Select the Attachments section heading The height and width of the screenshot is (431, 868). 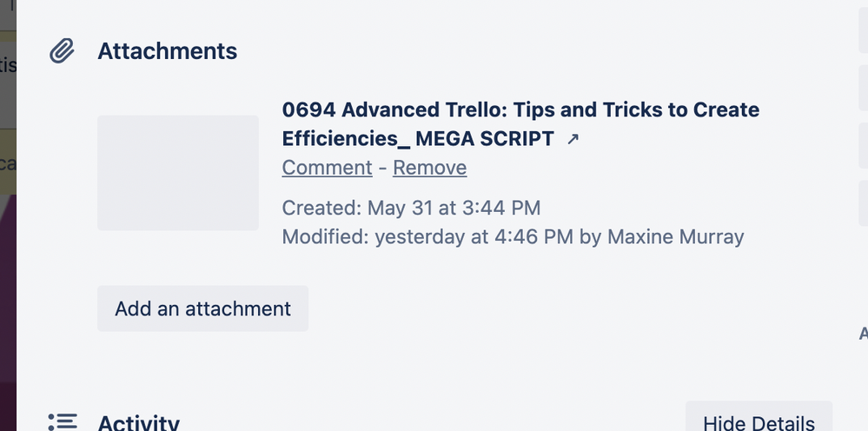(167, 51)
